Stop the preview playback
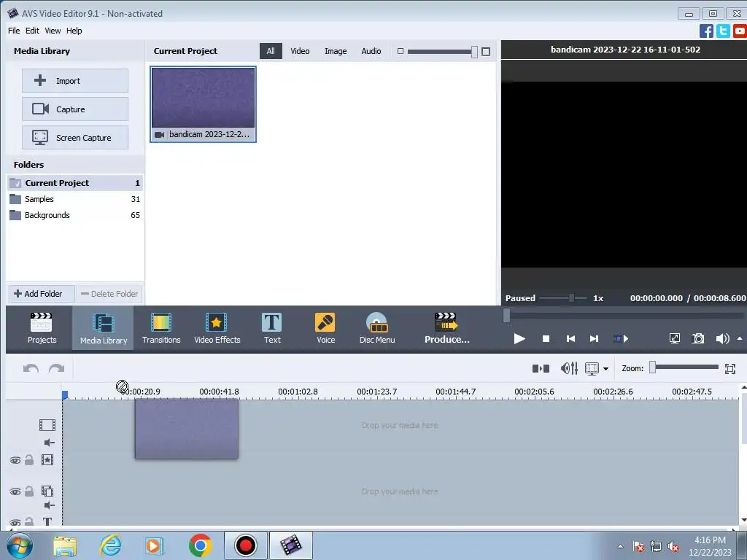The image size is (747, 560). pyautogui.click(x=546, y=338)
